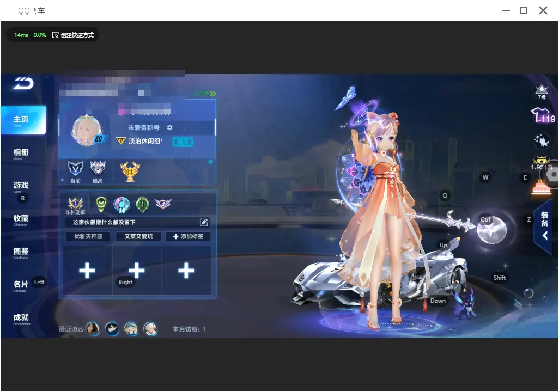Open first recent visitor avatar

pos(93,329)
